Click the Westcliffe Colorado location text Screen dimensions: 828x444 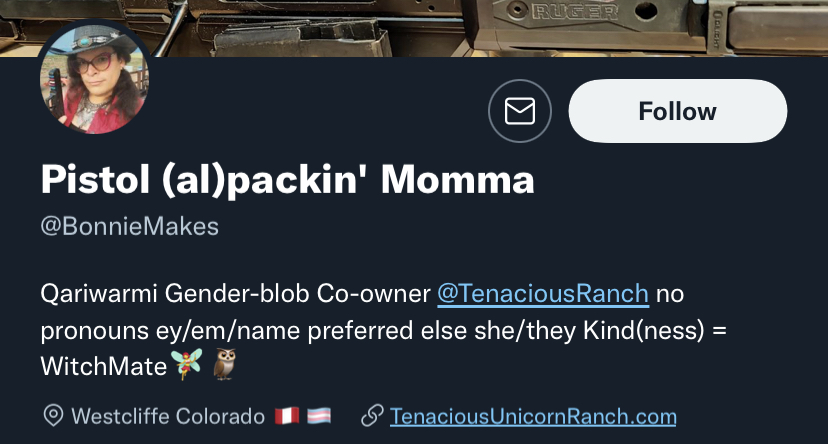(x=168, y=417)
